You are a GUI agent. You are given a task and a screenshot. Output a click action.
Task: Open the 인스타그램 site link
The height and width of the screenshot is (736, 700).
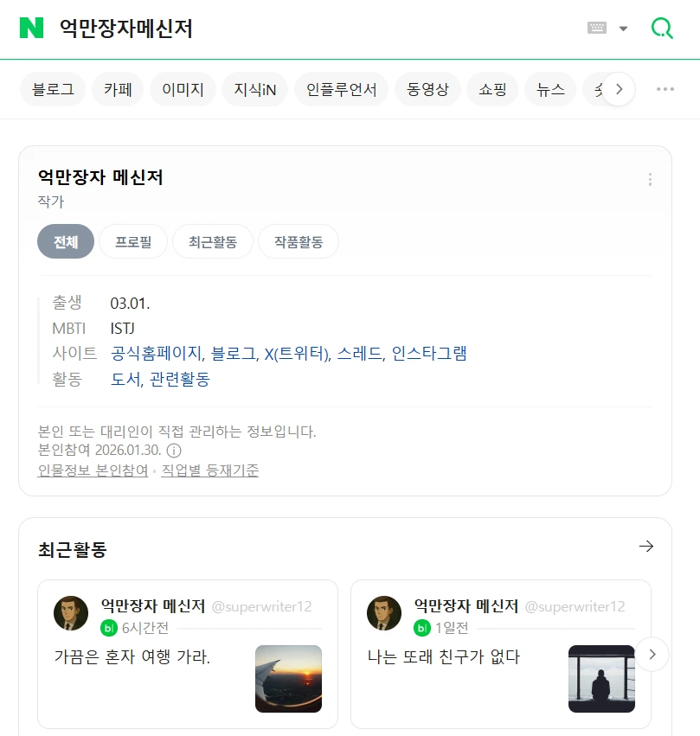click(x=429, y=354)
